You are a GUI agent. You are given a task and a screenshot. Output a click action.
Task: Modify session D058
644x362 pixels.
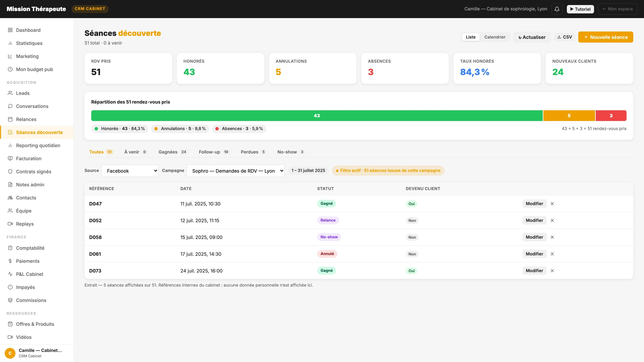click(534, 237)
